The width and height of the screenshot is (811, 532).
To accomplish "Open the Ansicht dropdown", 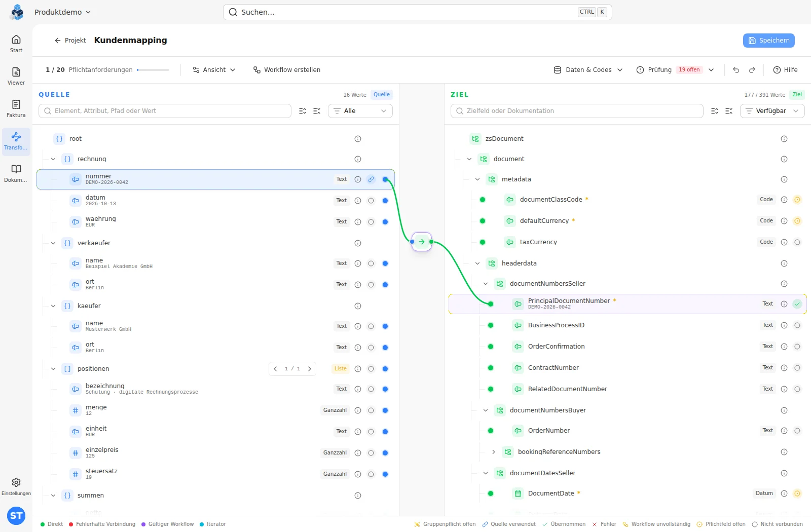I will (214, 70).
